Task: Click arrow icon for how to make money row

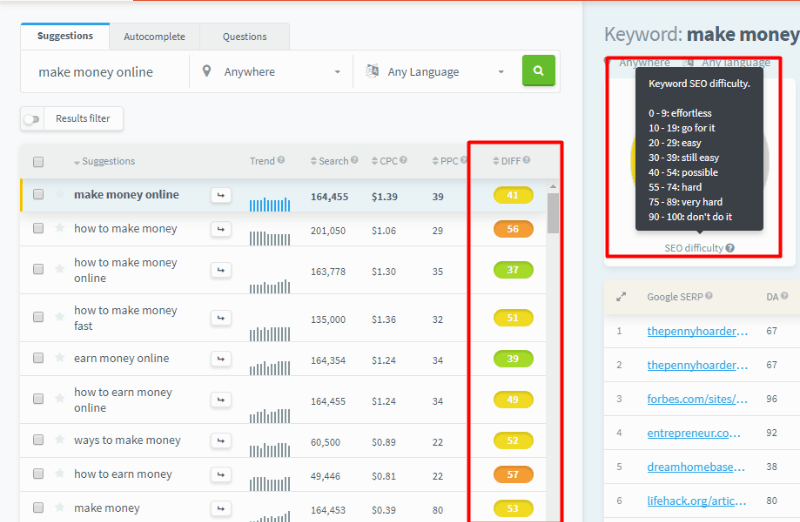Action: point(221,230)
